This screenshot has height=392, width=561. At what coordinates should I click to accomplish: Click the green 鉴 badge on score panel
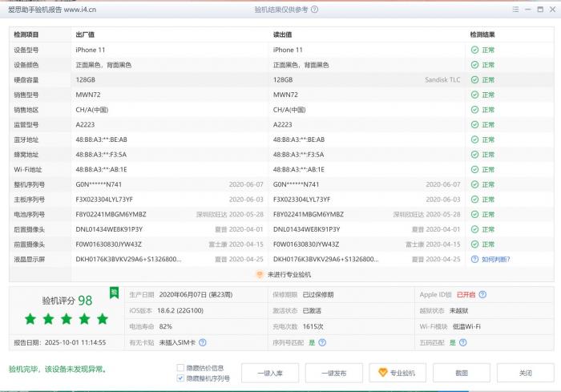point(114,292)
